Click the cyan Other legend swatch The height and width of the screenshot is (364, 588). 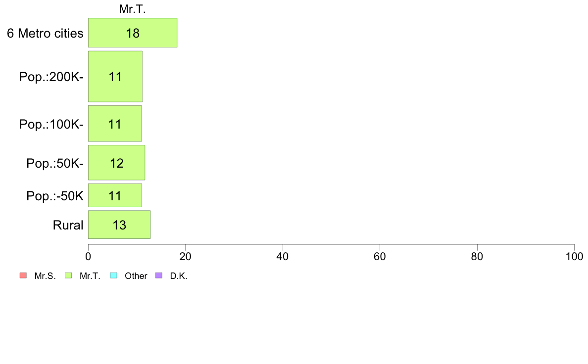point(114,275)
